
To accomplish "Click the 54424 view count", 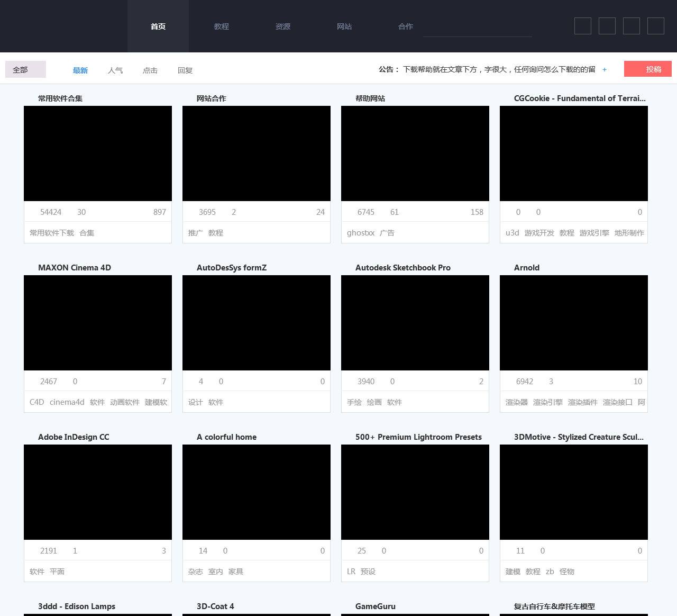I will [x=51, y=212].
